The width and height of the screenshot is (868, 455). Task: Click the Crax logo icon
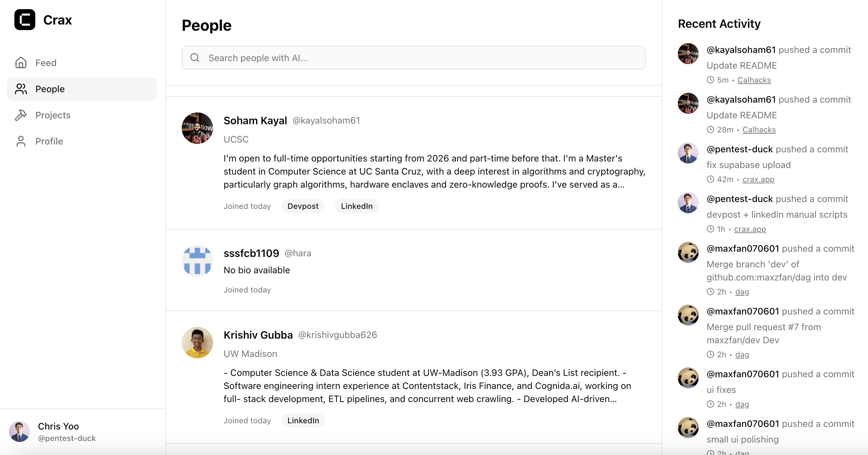click(x=25, y=20)
